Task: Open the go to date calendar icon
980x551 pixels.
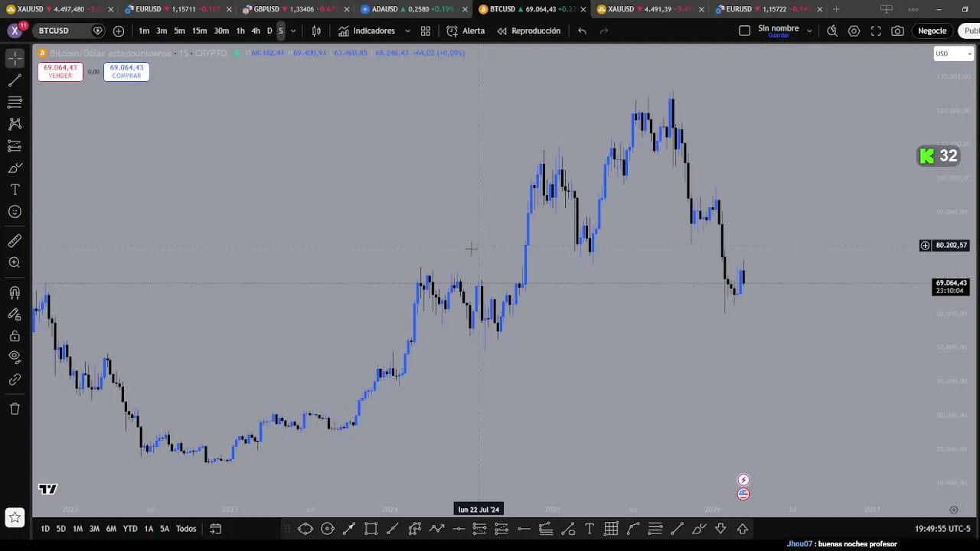Action: [216, 529]
